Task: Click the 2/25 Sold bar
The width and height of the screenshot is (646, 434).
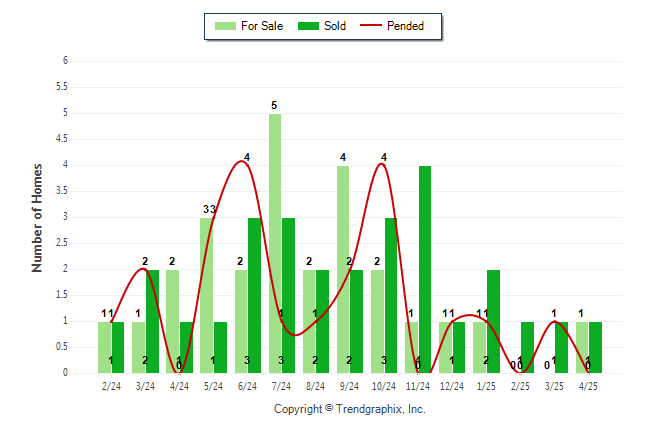Action: pos(527,347)
